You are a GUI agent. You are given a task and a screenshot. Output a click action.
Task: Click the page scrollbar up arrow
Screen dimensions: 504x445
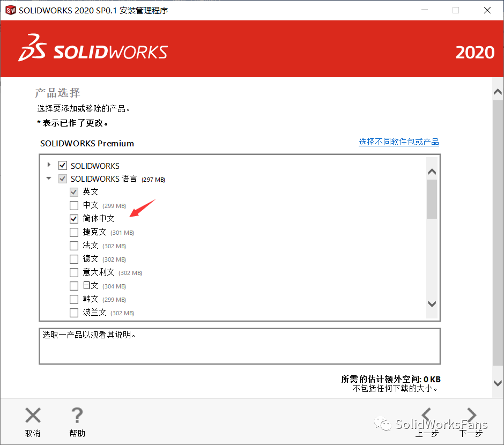click(498, 92)
